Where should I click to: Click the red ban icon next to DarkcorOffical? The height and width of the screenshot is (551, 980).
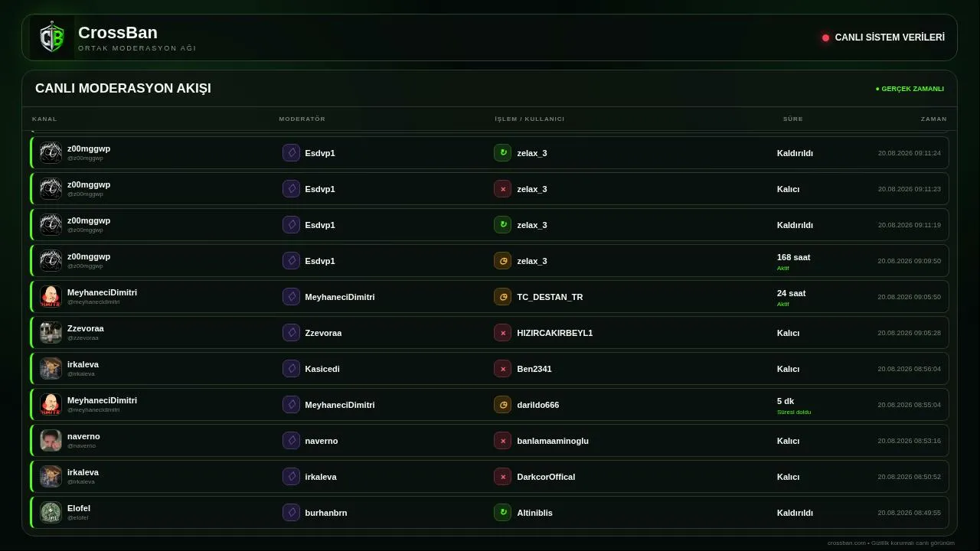tap(502, 477)
